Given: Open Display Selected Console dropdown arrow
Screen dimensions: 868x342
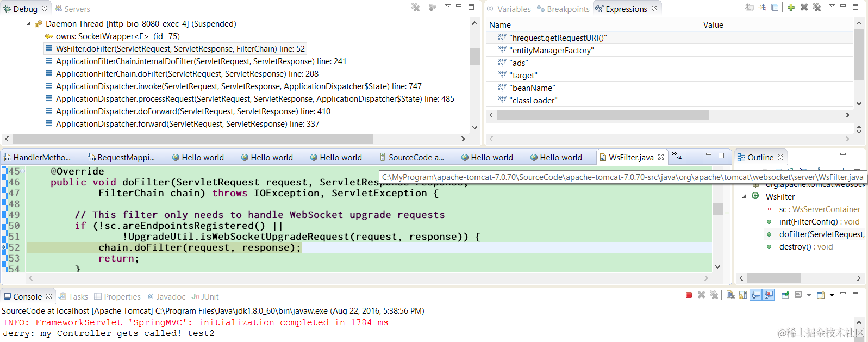Looking at the screenshot, I should [x=809, y=295].
